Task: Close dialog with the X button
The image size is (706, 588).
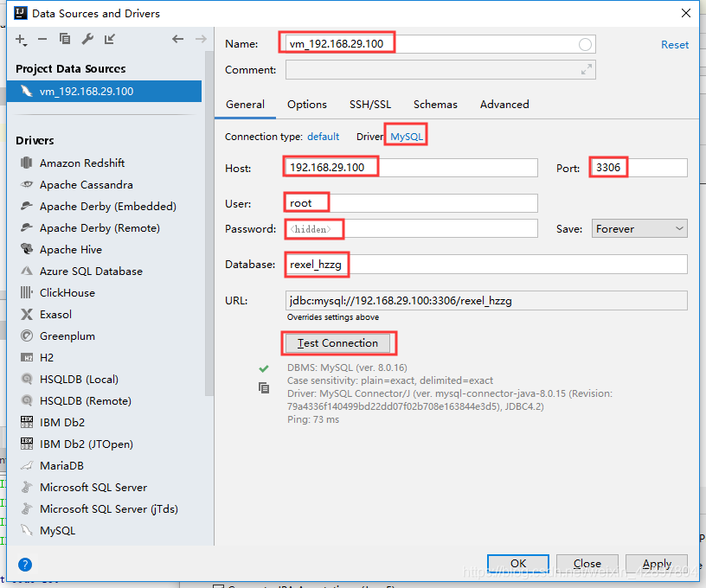Action: (x=686, y=13)
